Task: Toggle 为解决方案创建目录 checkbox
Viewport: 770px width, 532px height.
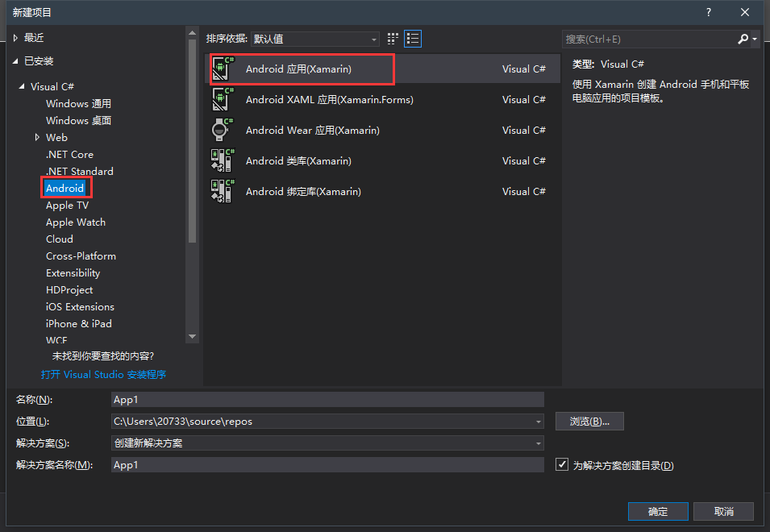Action: coord(562,464)
